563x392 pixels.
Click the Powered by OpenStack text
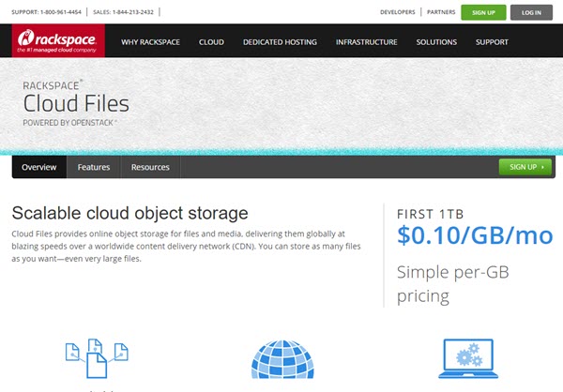(69, 123)
